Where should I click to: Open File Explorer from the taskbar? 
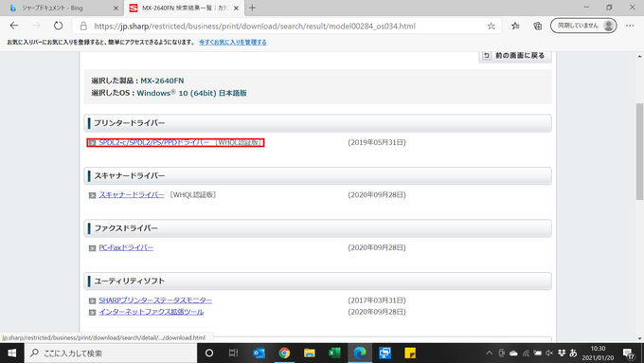[x=310, y=354]
